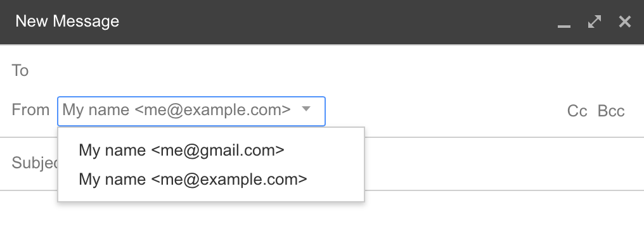Click the From box showing me@example.com
This screenshot has height=229, width=644.
pyautogui.click(x=191, y=111)
